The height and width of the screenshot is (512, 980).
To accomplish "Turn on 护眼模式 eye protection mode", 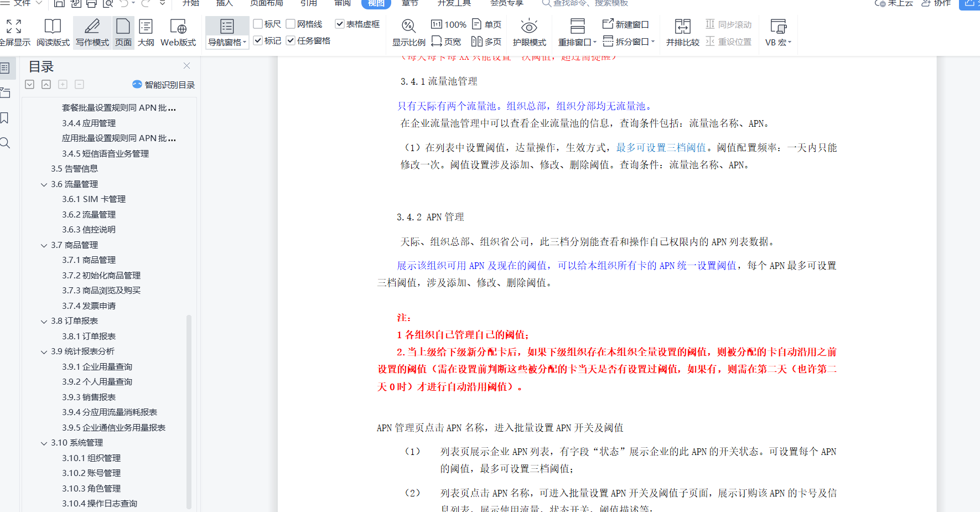I will [x=529, y=33].
